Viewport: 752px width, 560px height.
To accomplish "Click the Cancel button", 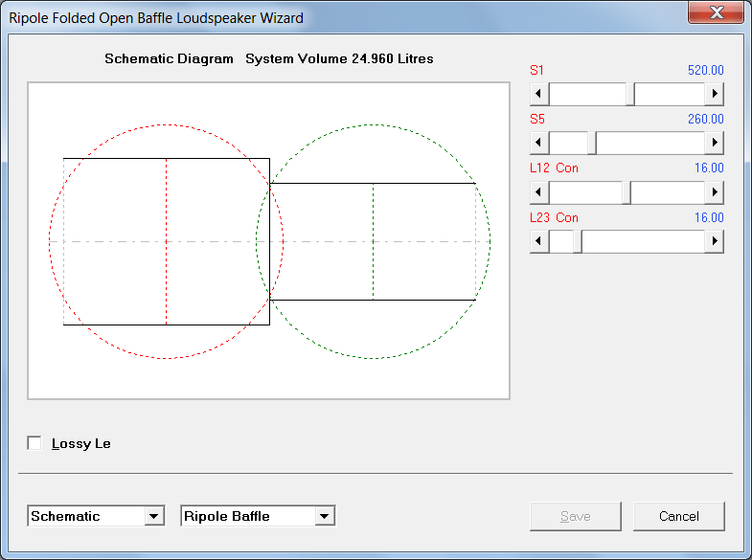I will click(678, 516).
